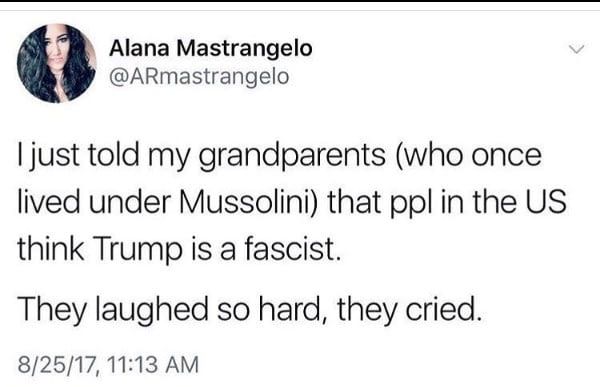Viewport: 601px width, 387px height.
Task: Click the @ARmastrangelo handle
Action: 199,76
